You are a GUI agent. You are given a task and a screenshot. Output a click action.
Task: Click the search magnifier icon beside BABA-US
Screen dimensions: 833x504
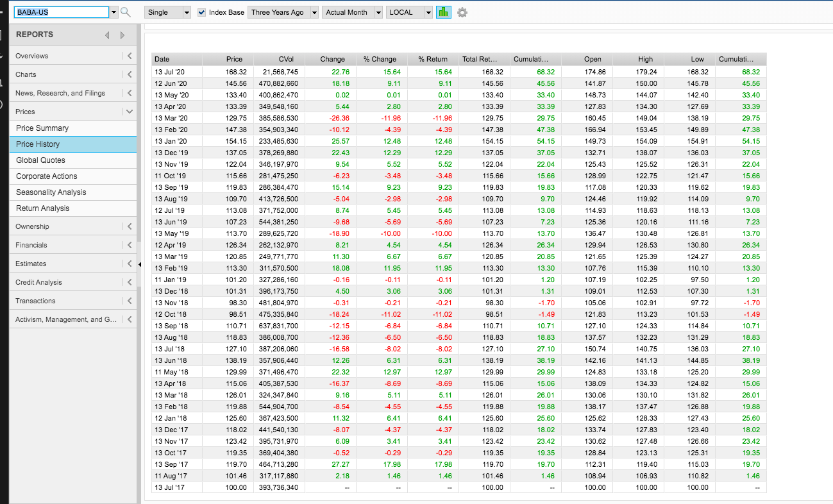[x=126, y=12]
